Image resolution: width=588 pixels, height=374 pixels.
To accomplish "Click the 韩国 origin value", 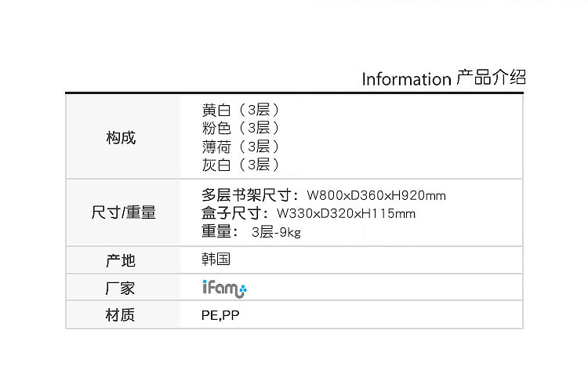I will pos(216,259).
